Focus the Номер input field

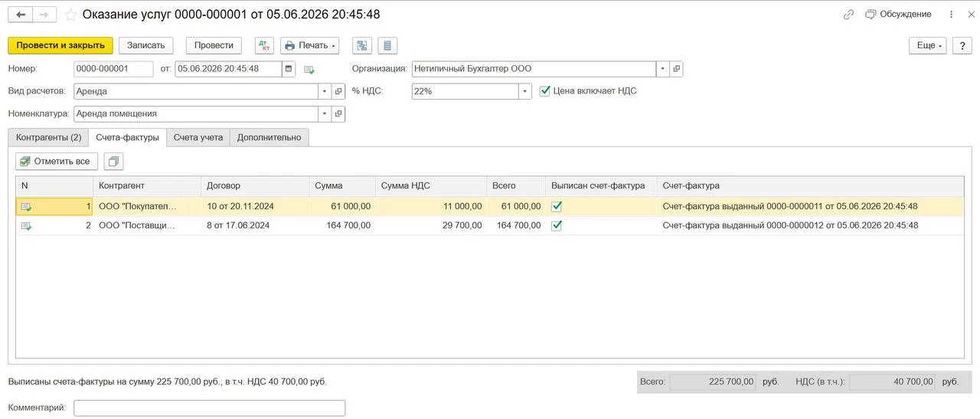tap(113, 69)
